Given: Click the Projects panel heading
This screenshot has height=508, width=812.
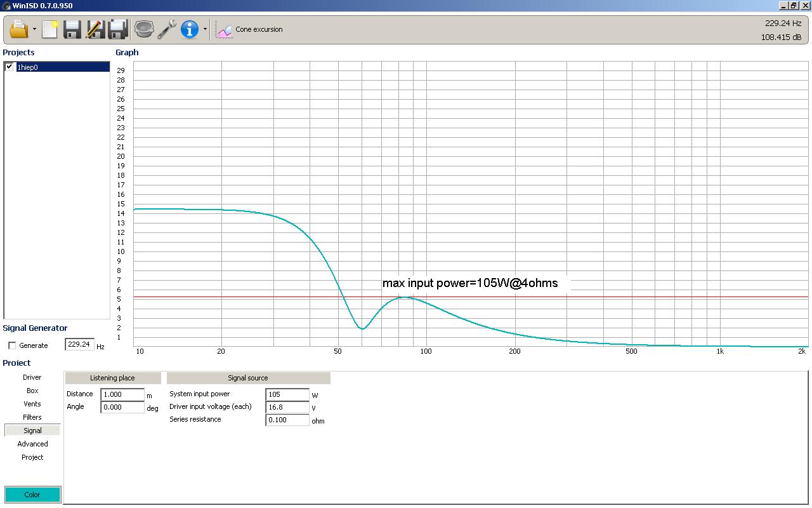Looking at the screenshot, I should click(18, 53).
